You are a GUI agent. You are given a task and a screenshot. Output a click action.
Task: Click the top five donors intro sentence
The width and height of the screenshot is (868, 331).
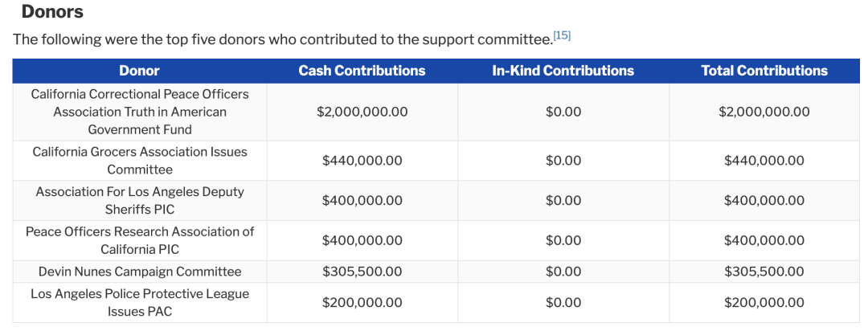coord(281,39)
